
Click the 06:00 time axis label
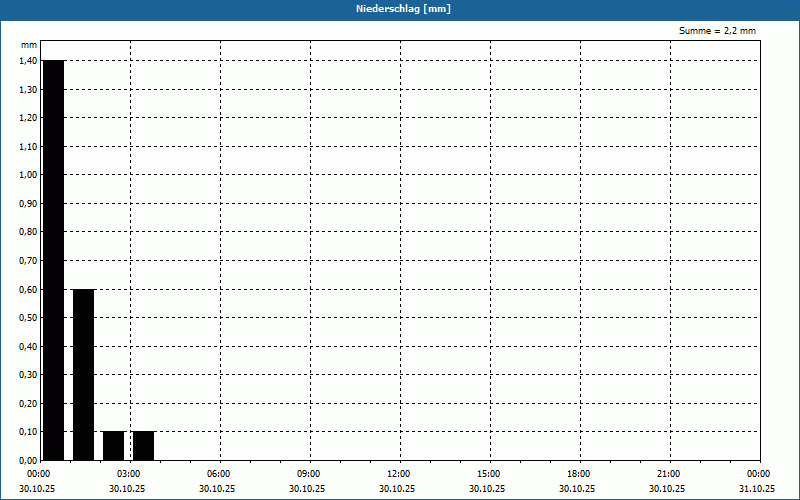(x=218, y=474)
